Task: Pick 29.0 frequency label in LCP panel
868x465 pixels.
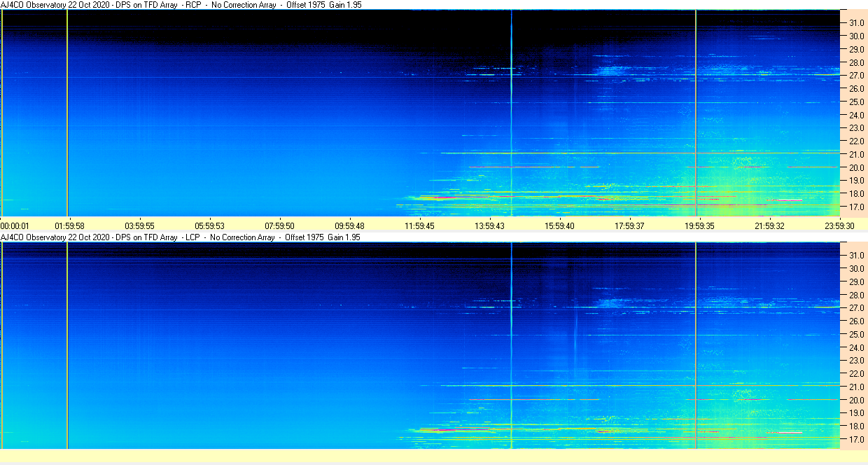Action: 856,282
